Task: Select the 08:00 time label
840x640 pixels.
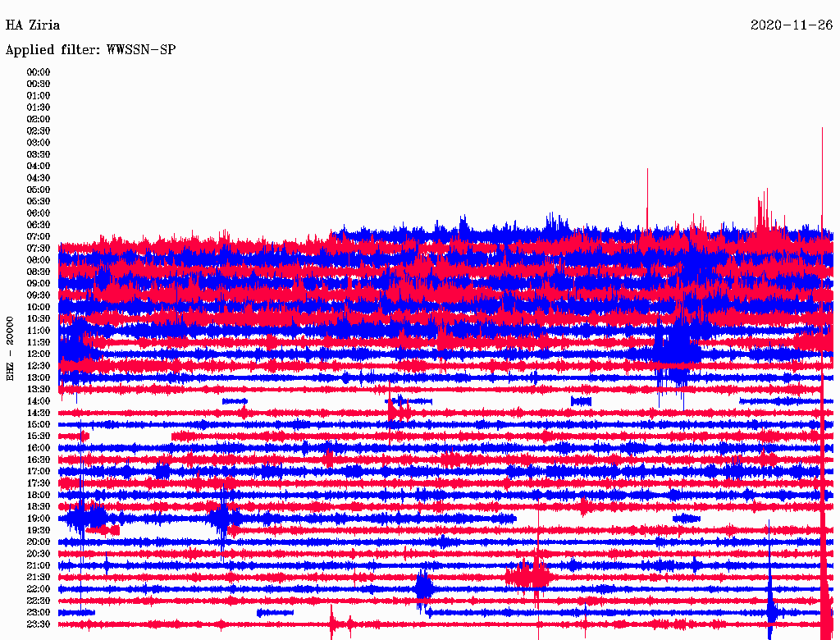Action: coord(39,260)
